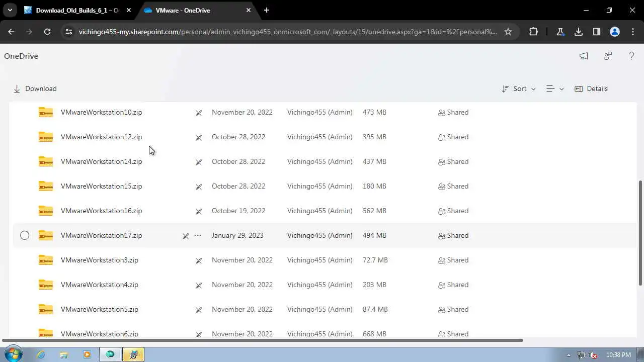Click Shared status for VMwareWorkstation10.zip
Screen dimensions: 644x362
(453, 112)
